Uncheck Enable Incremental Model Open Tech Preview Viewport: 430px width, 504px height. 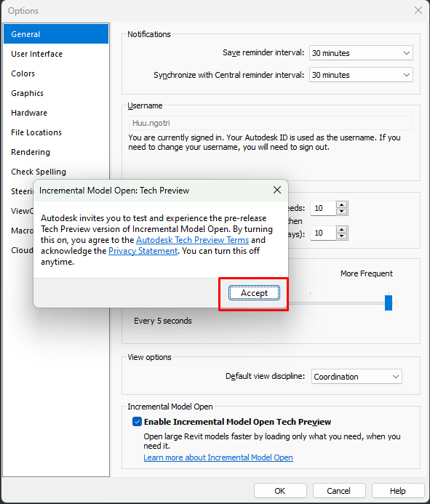[137, 421]
